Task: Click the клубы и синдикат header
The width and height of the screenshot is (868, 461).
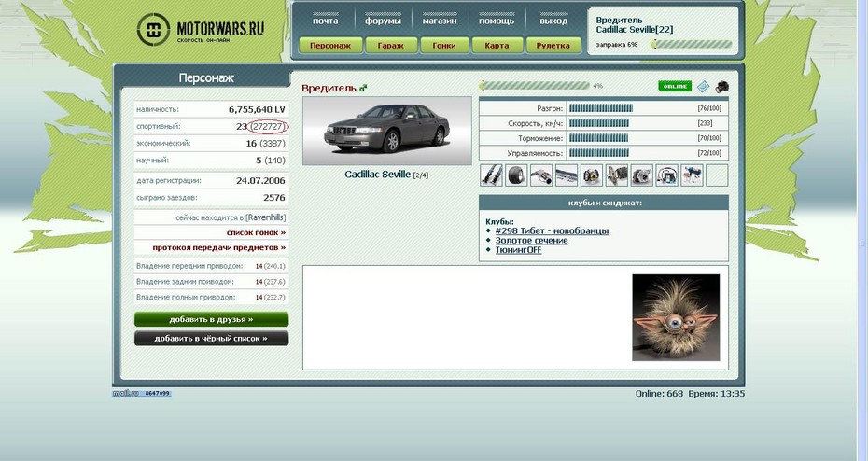Action: tap(604, 203)
